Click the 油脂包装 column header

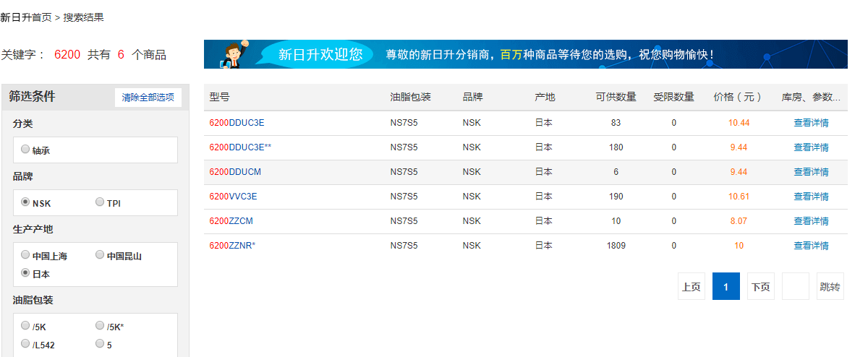[410, 98]
